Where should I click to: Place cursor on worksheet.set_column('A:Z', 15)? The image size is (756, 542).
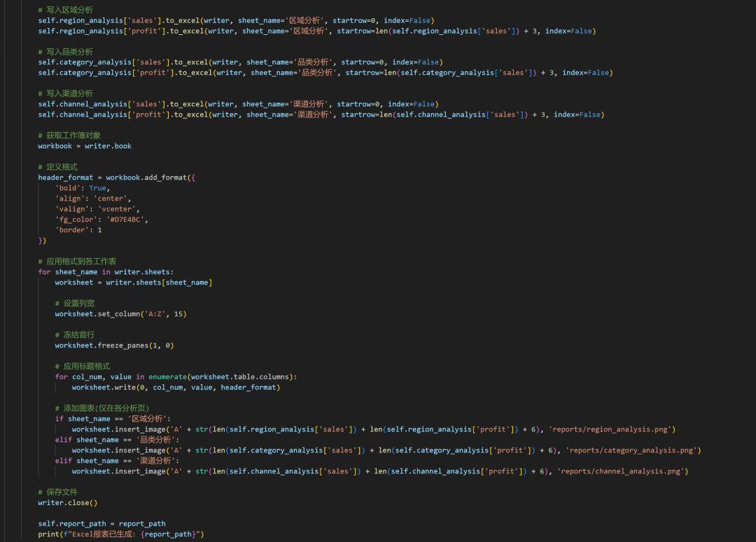click(x=120, y=314)
